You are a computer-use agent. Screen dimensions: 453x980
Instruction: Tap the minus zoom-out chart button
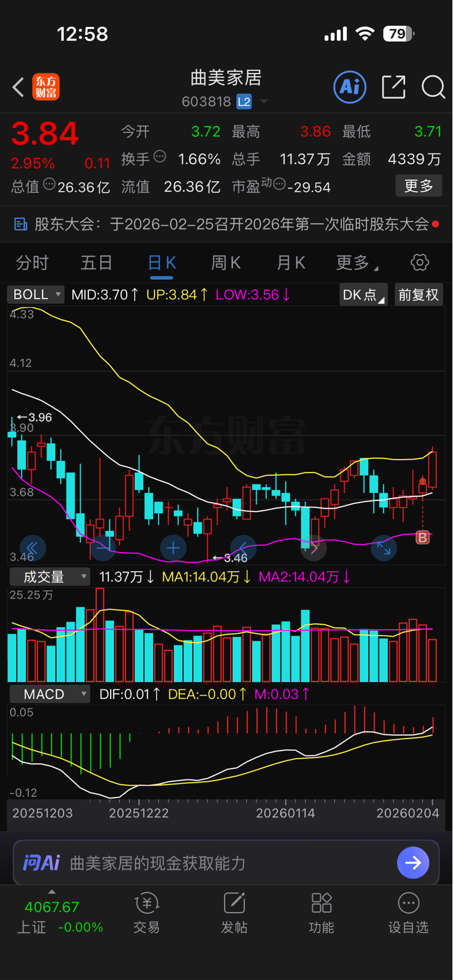point(103,549)
